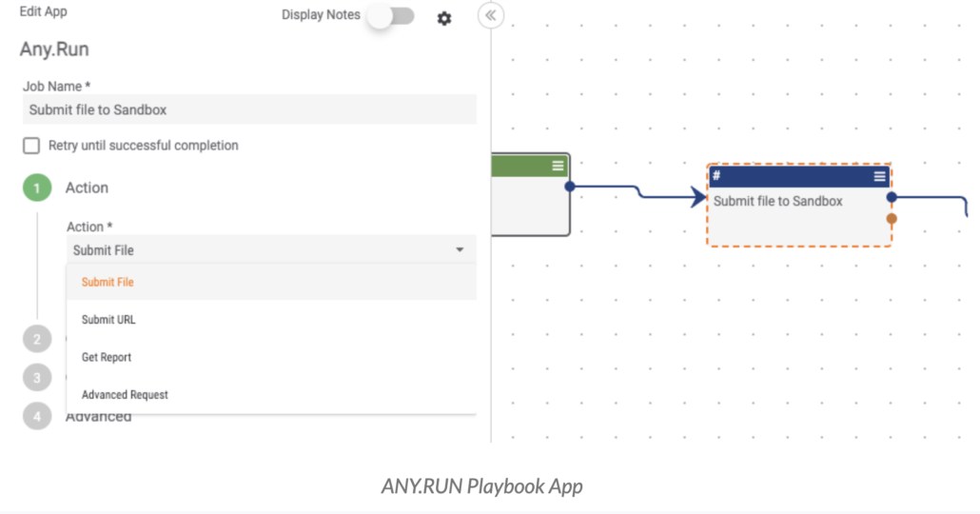The width and height of the screenshot is (980, 514).
Task: Open the settings gear icon
Action: point(443,18)
